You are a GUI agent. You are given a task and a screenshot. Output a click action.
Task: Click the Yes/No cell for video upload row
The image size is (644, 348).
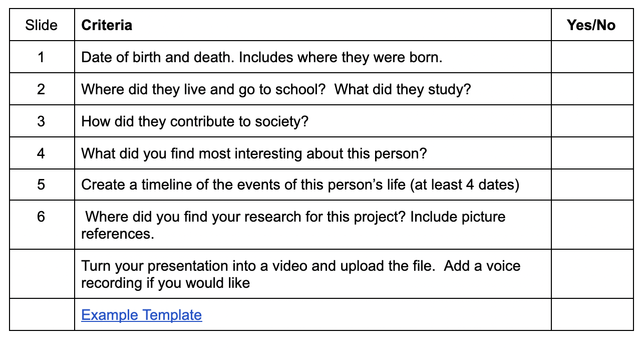592,274
